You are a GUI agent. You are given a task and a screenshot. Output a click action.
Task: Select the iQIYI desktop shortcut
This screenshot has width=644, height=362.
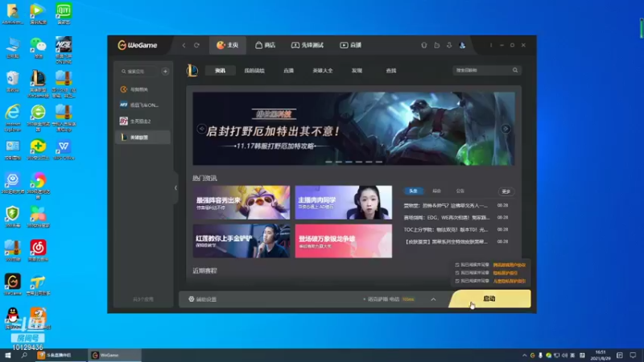pos(64,13)
